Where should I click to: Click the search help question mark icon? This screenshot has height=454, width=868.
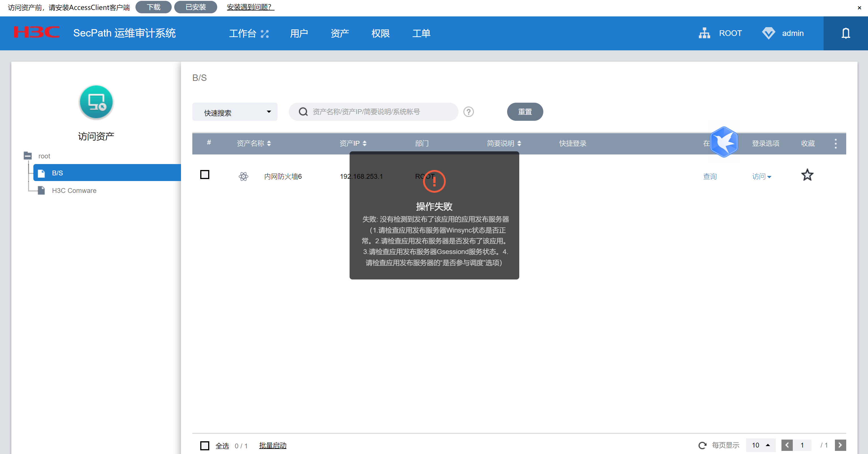468,111
